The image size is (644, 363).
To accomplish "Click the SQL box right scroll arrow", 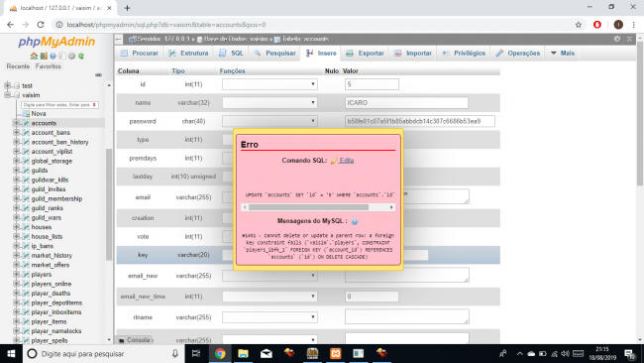I will coord(391,207).
